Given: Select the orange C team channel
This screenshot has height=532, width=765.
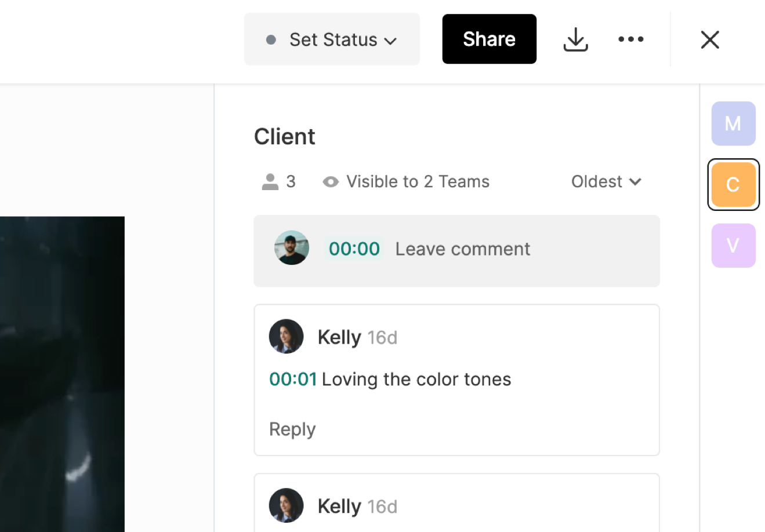Looking at the screenshot, I should (x=733, y=184).
